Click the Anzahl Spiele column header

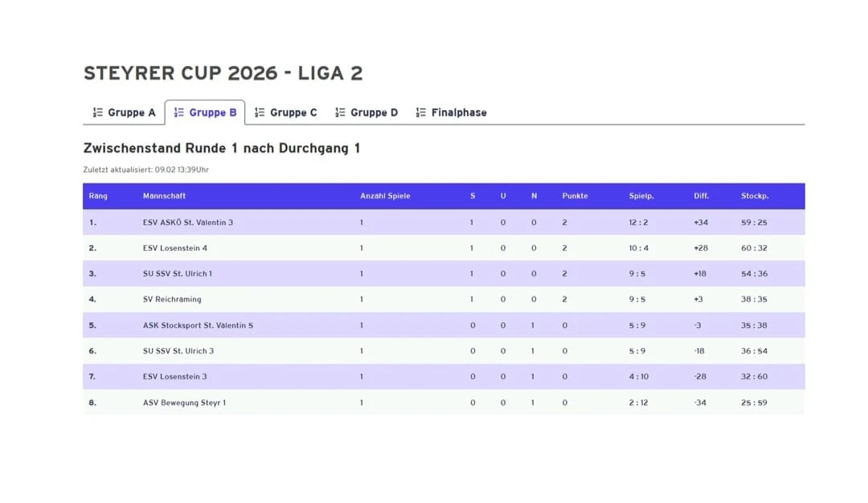click(385, 196)
